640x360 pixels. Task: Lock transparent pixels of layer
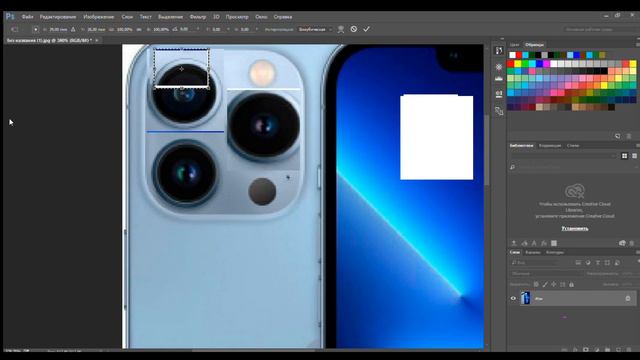[x=536, y=284]
